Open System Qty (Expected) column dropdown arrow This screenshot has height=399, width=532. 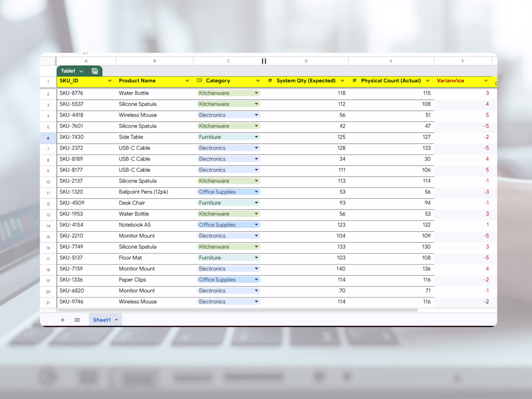[342, 81]
